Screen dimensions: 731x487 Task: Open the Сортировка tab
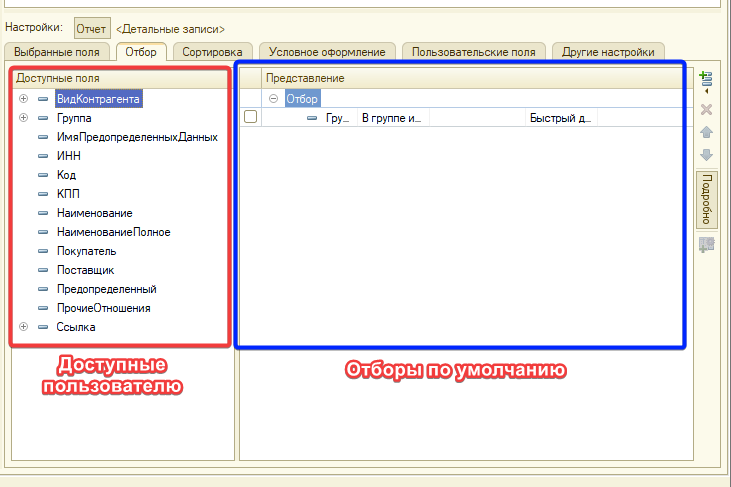(212, 51)
